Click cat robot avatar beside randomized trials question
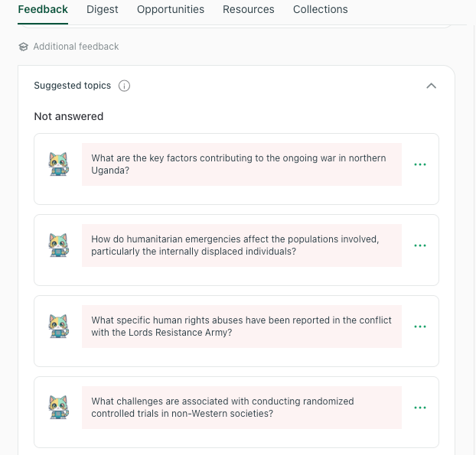The image size is (476, 455). tap(59, 408)
